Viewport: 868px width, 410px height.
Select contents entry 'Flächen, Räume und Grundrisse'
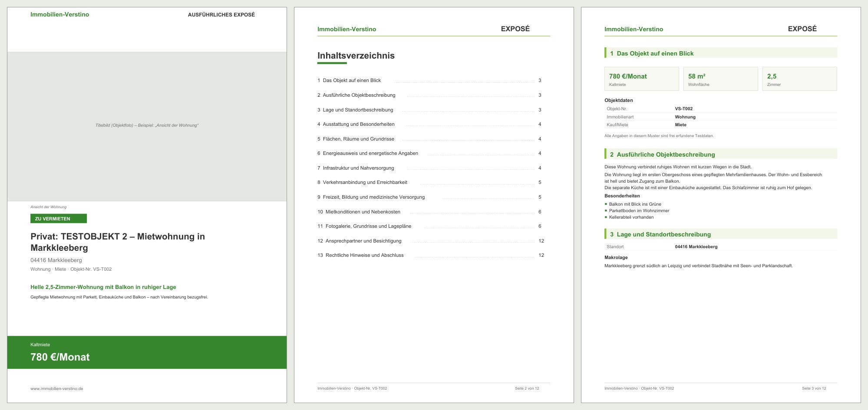(429, 139)
